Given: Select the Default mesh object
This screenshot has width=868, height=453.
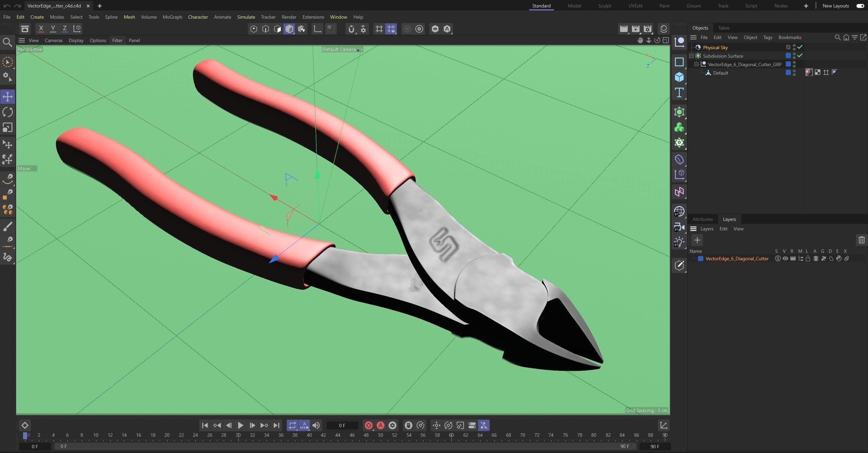Looking at the screenshot, I should coord(721,73).
